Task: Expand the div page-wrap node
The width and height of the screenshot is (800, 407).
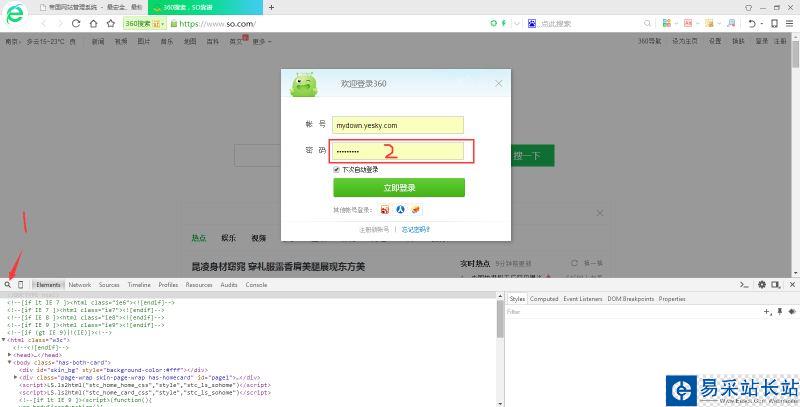Action: 16,377
